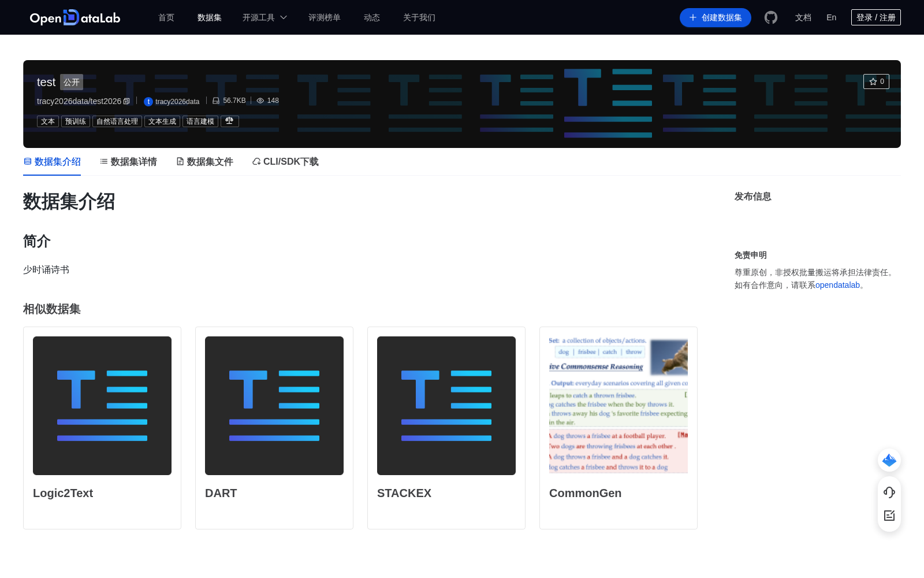Expand the 开源工具 dropdown menu
Image resolution: width=924 pixels, height=578 pixels.
[x=264, y=17]
